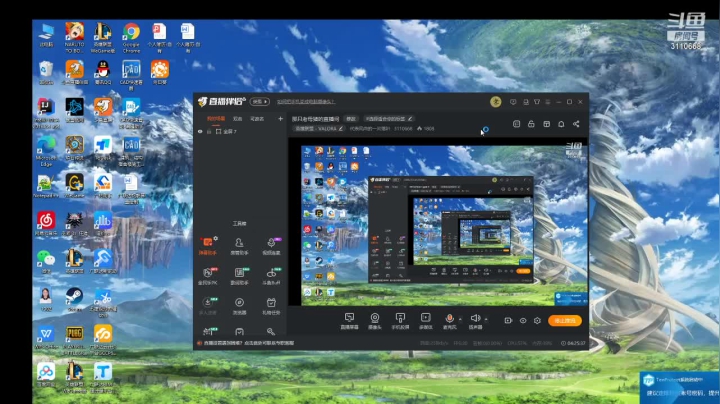Toggle the preview eye icon in bottom bar
The width and height of the screenshot is (720, 404).
click(x=523, y=320)
